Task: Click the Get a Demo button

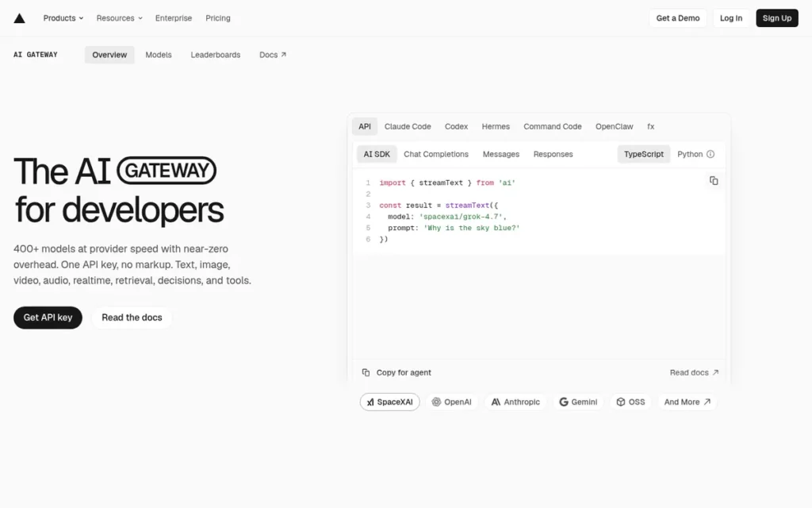Action: tap(677, 18)
